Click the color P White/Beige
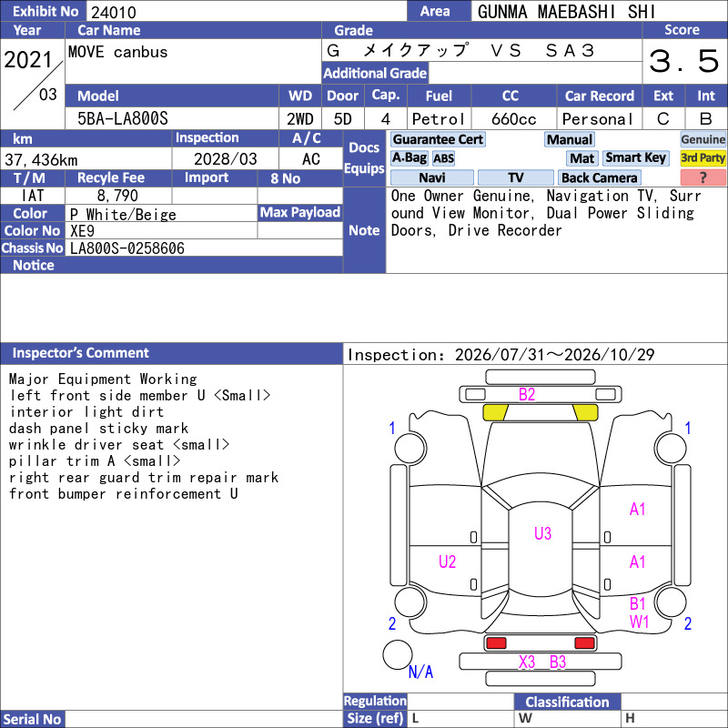 point(123,215)
